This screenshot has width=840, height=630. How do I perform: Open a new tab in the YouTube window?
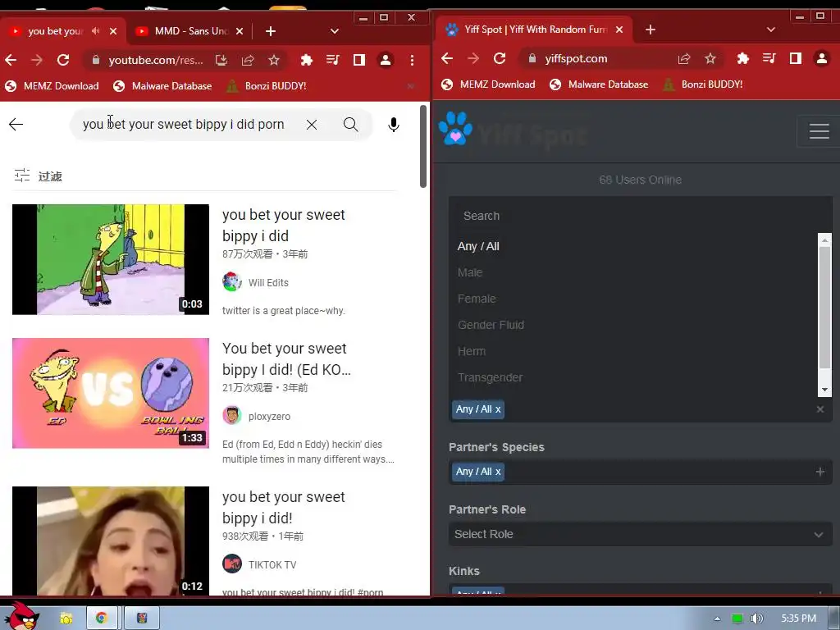(x=271, y=32)
